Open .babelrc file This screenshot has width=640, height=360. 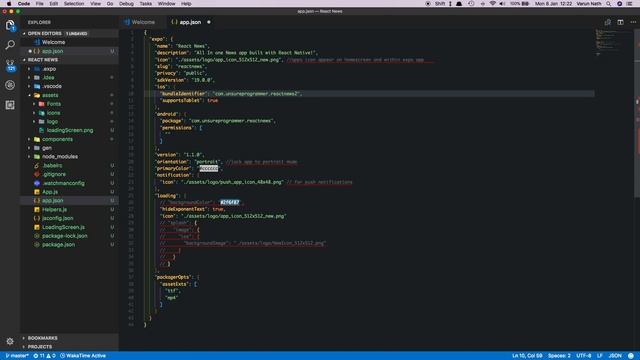tap(69, 166)
